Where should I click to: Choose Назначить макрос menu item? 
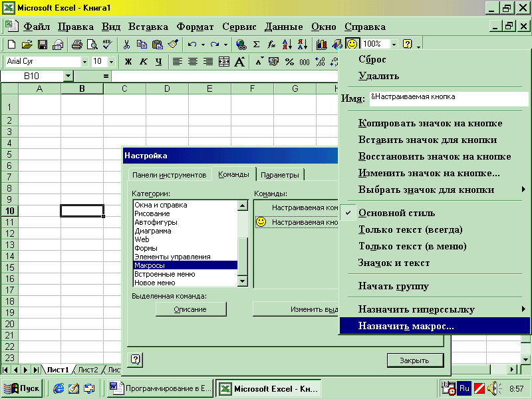[434, 326]
